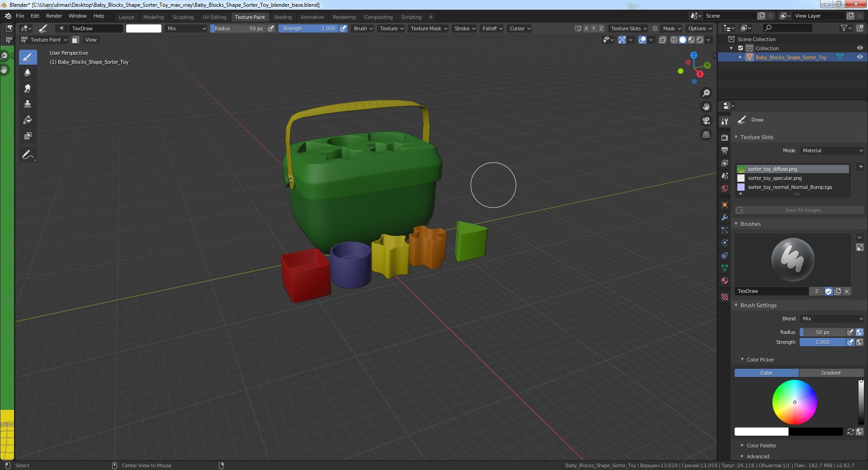
Task: Click the Z axis on navigation gizmo
Action: point(693,55)
